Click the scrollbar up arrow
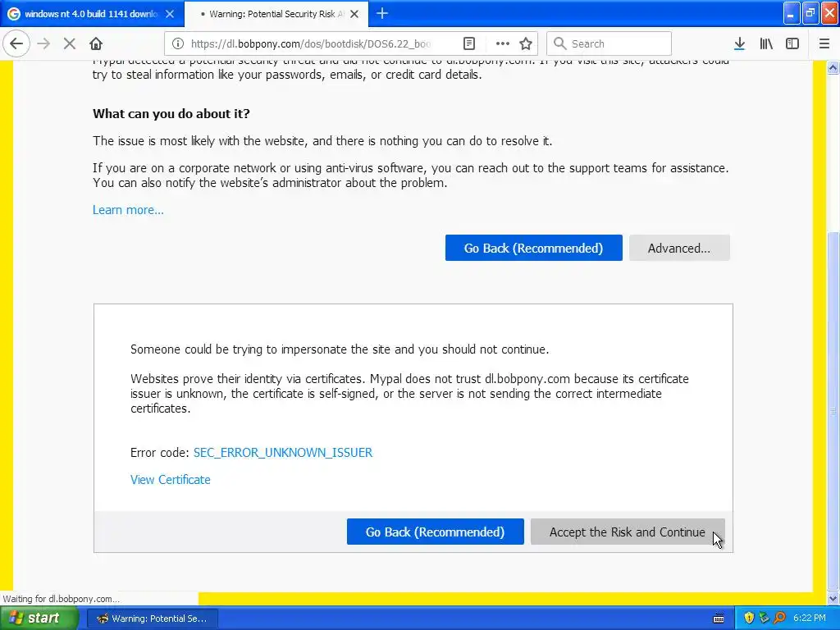 [833, 67]
